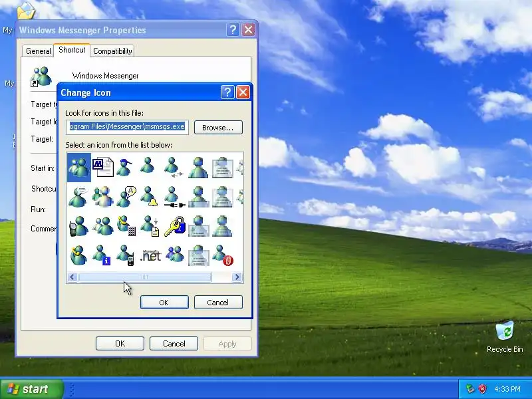Viewport: 532px width, 399px height.
Task: Close the Change Icon dialog
Action: (x=243, y=92)
